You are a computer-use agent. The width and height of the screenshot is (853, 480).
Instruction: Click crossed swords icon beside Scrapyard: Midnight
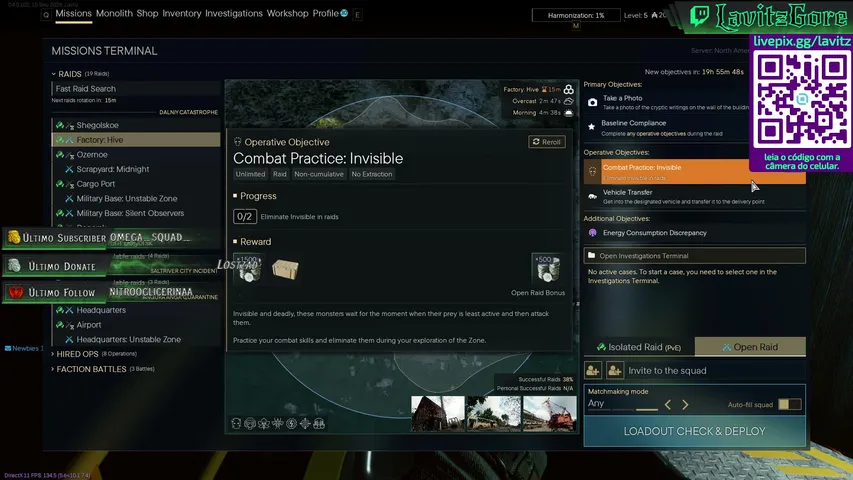tap(69, 169)
